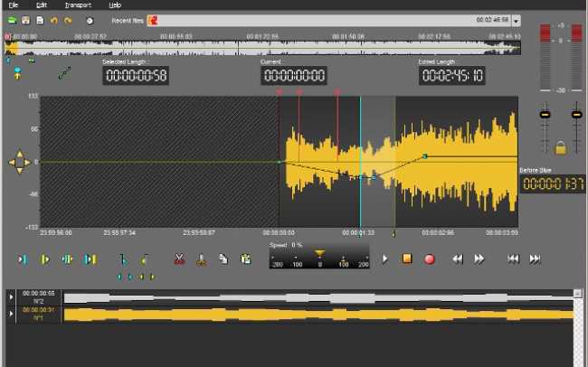The image size is (588, 367).
Task: Click the Edited Length time display
Action: 452,75
